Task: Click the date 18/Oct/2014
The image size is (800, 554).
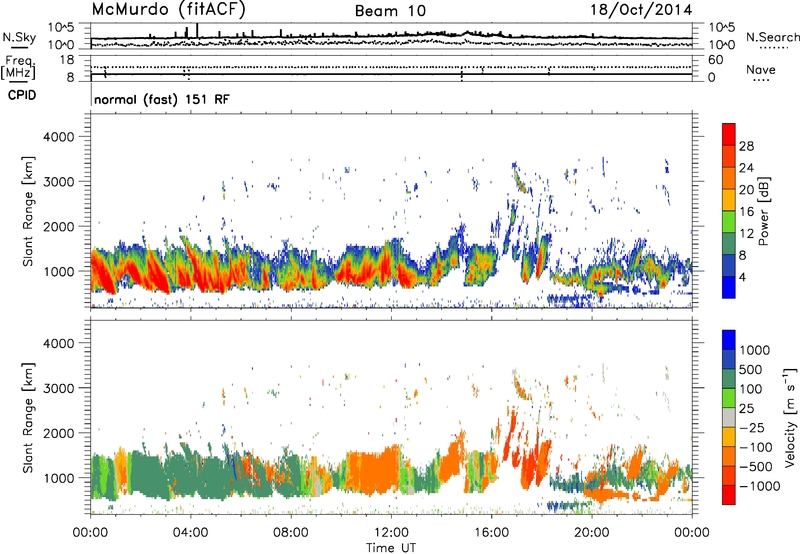Action: click(641, 10)
